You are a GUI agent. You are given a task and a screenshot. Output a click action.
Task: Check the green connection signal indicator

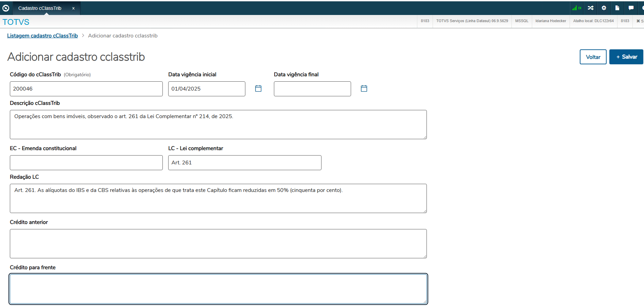pyautogui.click(x=576, y=8)
